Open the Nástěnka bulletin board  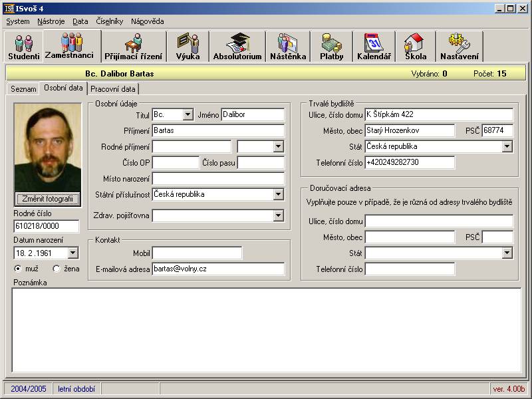pos(288,47)
